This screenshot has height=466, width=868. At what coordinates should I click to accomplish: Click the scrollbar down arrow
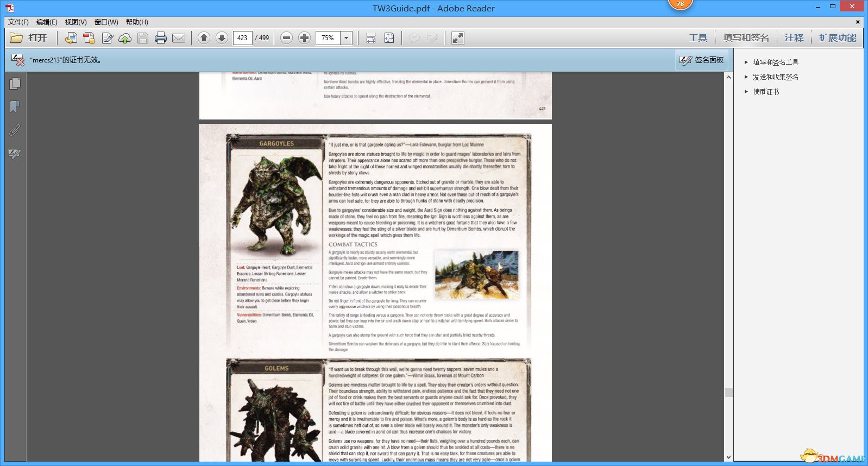[x=728, y=457]
